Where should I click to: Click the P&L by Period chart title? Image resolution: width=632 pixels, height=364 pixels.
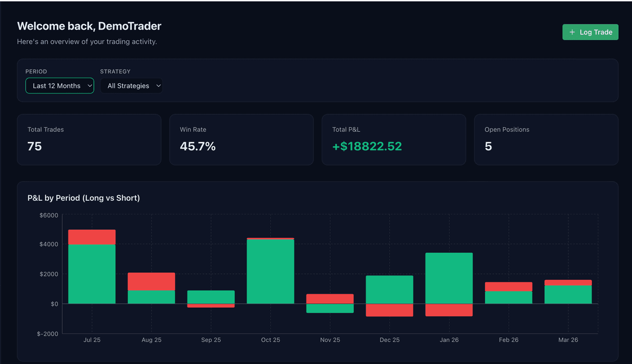pos(84,198)
